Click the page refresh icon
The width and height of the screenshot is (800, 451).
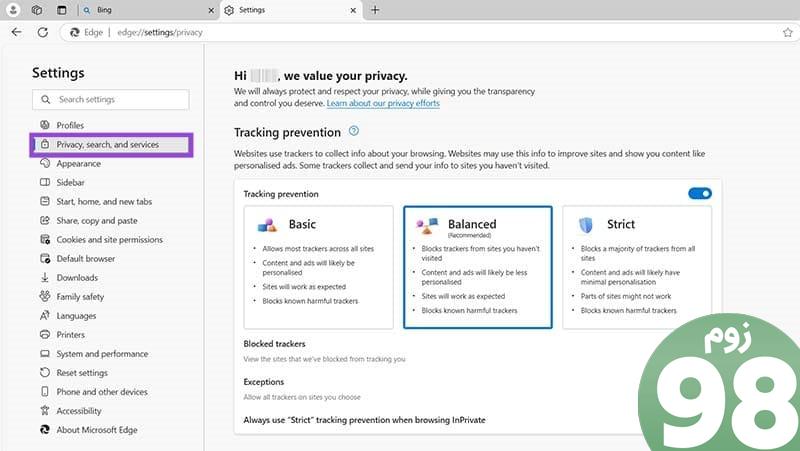tap(42, 32)
